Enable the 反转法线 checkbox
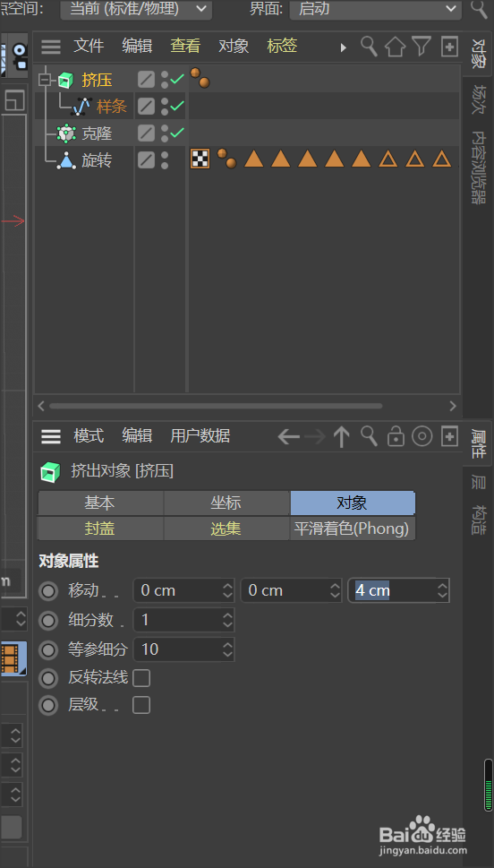The height and width of the screenshot is (868, 494). (x=141, y=678)
